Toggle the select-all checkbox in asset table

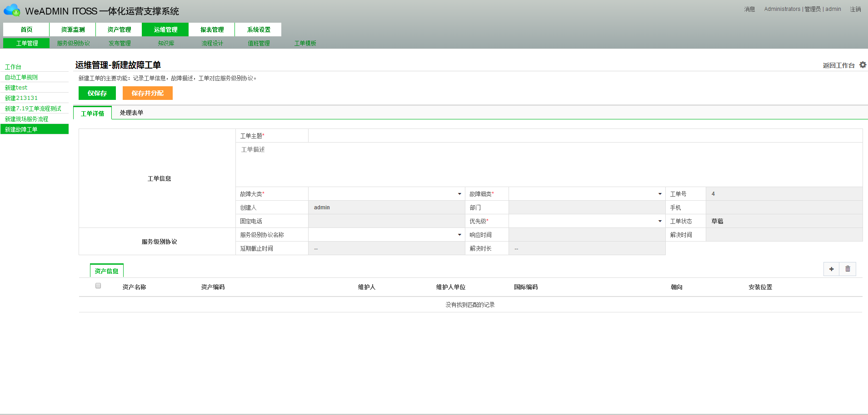click(x=98, y=286)
